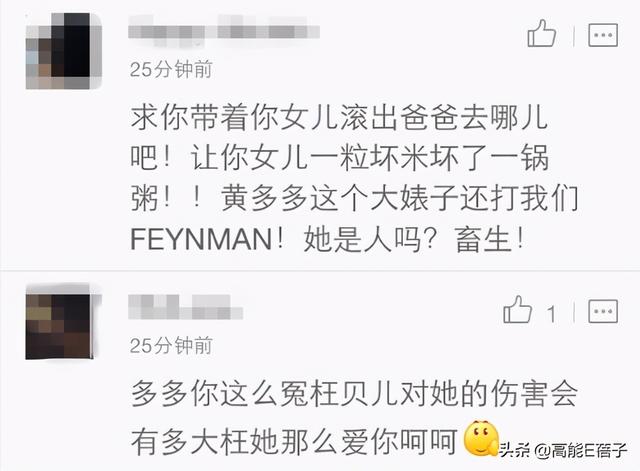Click the line 有多大枉她那么爱你呵呵
640x471 pixels.
[x=293, y=442]
